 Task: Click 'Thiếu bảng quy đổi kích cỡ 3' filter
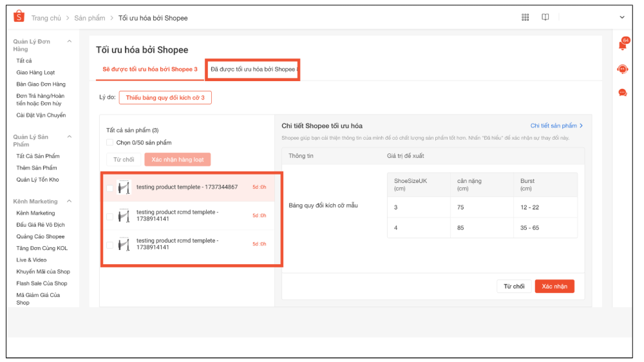pos(165,97)
